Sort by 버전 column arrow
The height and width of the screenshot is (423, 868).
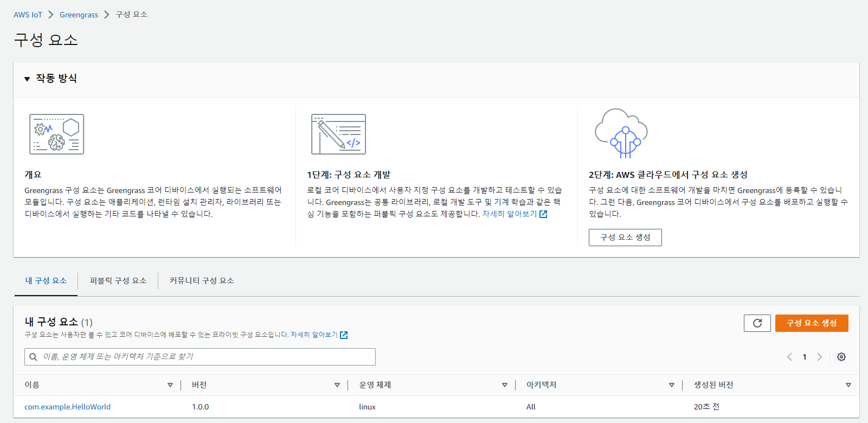[x=337, y=385]
